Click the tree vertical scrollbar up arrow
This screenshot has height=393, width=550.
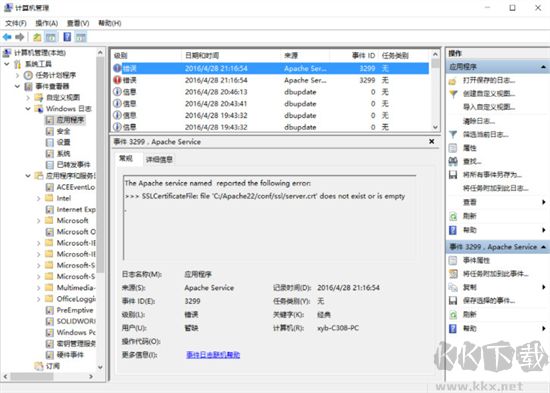(x=100, y=53)
